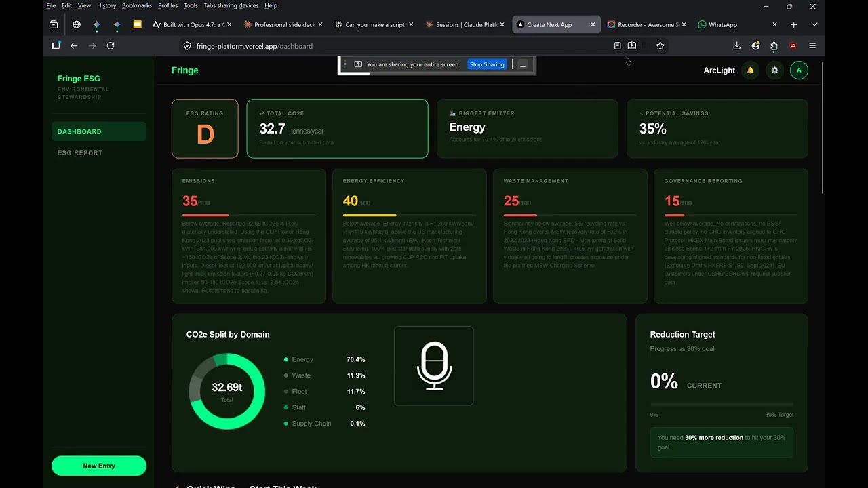
Task: Click the Energy legend entry
Action: pos(325,359)
